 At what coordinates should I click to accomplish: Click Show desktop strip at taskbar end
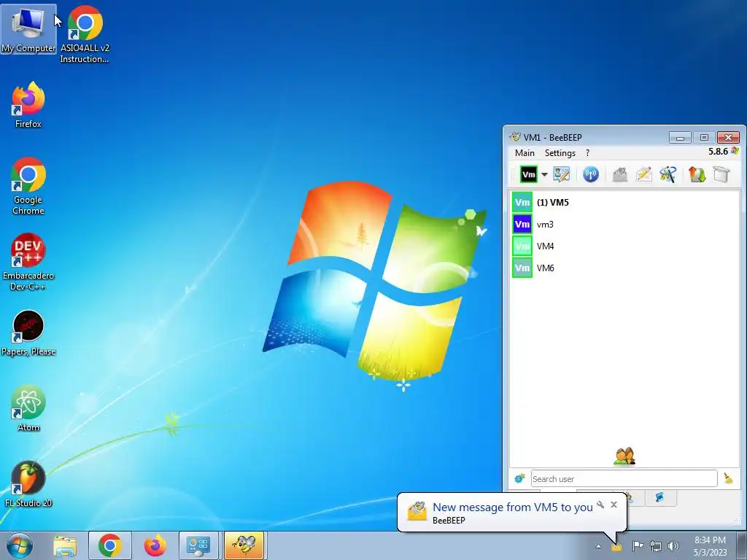743,545
